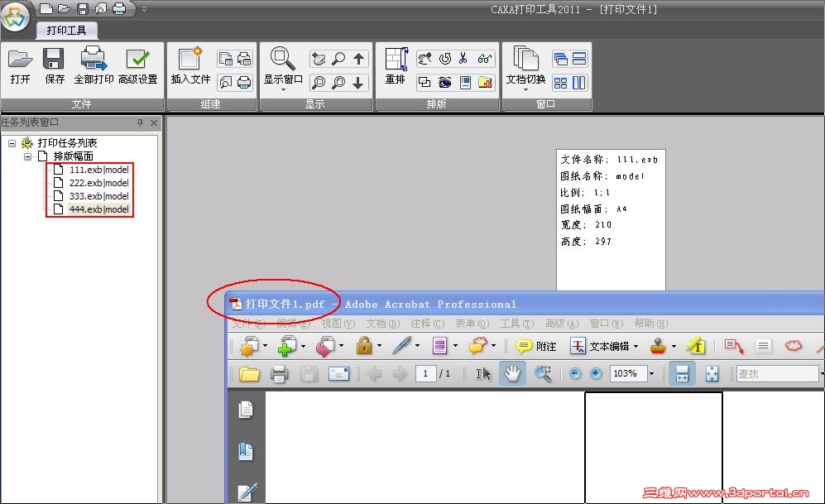Click the tile vertically icon in 窗口 group
The image size is (825, 504).
pos(578,83)
